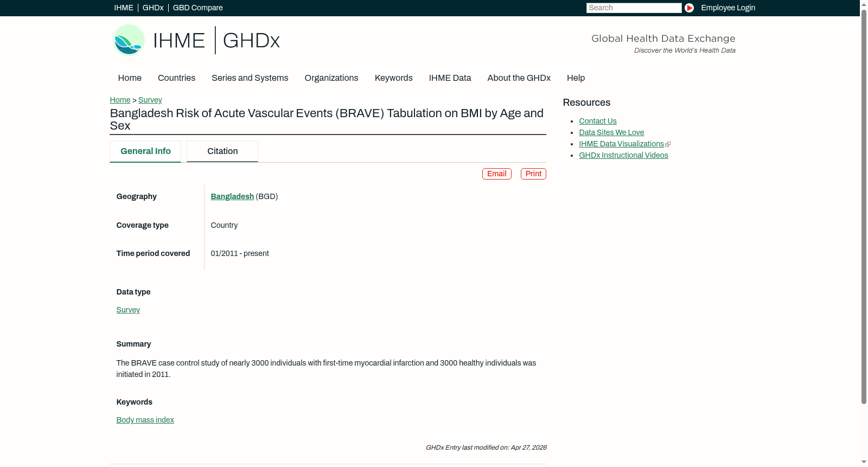The width and height of the screenshot is (868, 467).
Task: Click the IHME leaf logo
Action: click(129, 40)
